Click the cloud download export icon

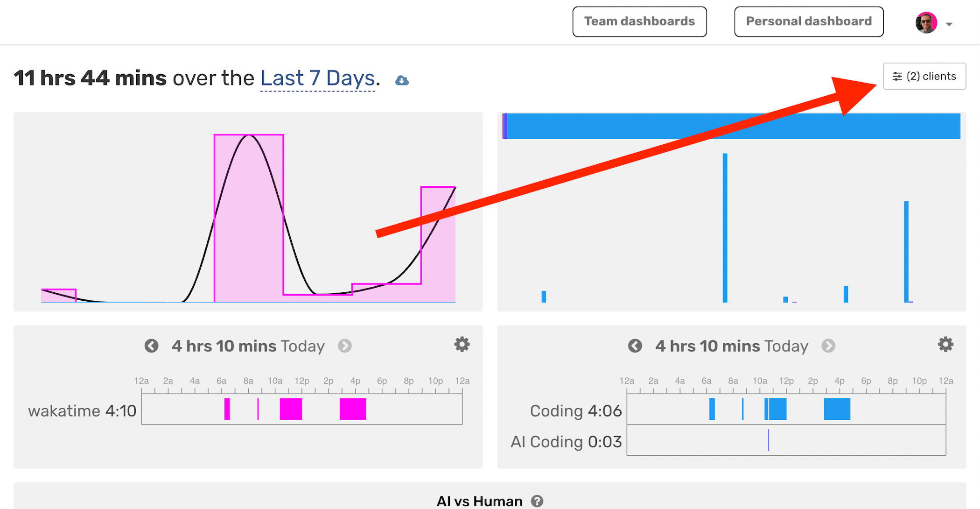[401, 80]
